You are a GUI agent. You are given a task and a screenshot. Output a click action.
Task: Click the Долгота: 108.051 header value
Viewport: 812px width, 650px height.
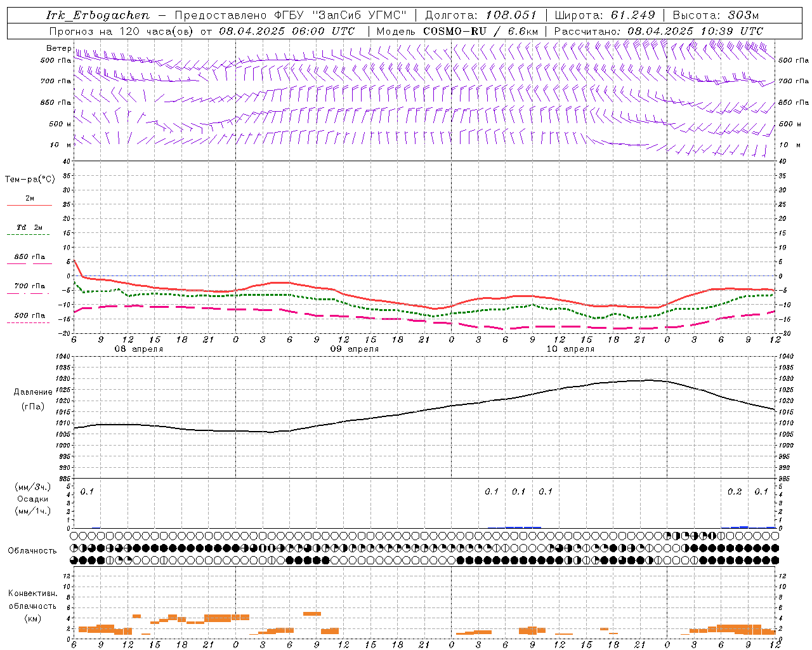click(481, 15)
